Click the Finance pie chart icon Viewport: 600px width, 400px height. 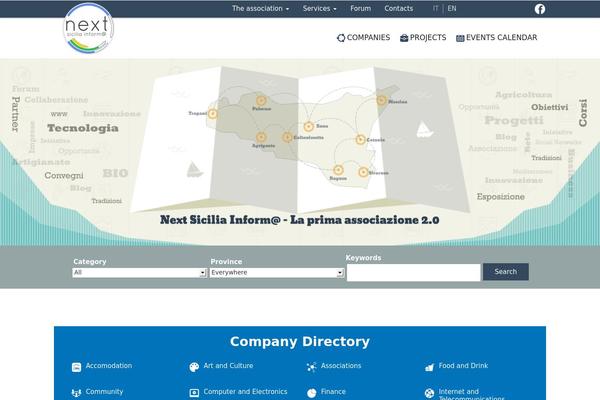click(311, 393)
